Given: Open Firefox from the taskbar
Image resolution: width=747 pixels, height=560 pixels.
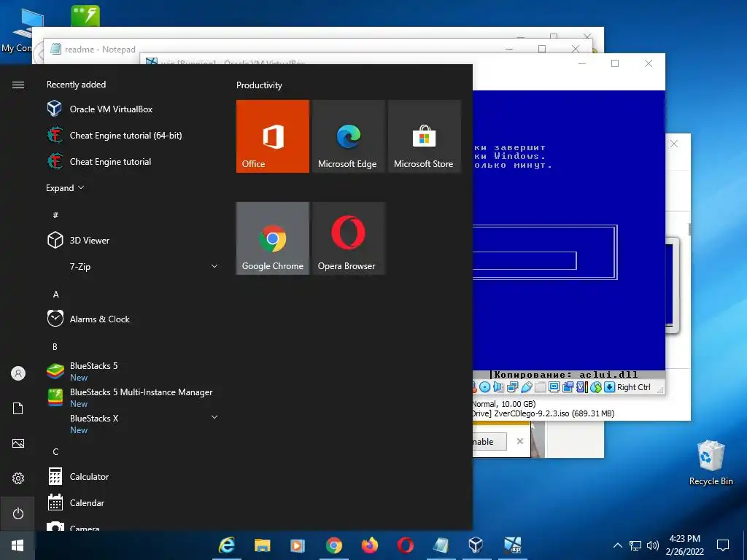Looking at the screenshot, I should (x=370, y=545).
